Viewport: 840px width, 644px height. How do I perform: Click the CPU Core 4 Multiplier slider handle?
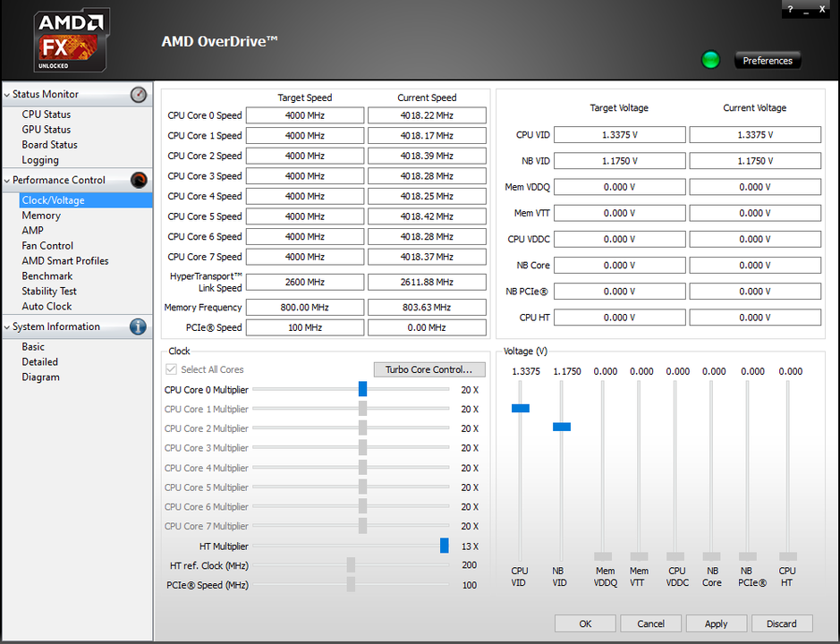point(362,467)
